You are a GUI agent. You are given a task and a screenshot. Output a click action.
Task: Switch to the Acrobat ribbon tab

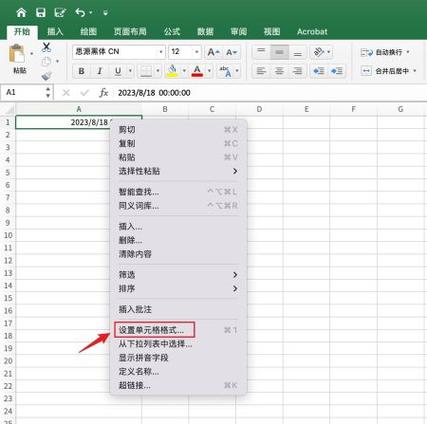pos(312,32)
